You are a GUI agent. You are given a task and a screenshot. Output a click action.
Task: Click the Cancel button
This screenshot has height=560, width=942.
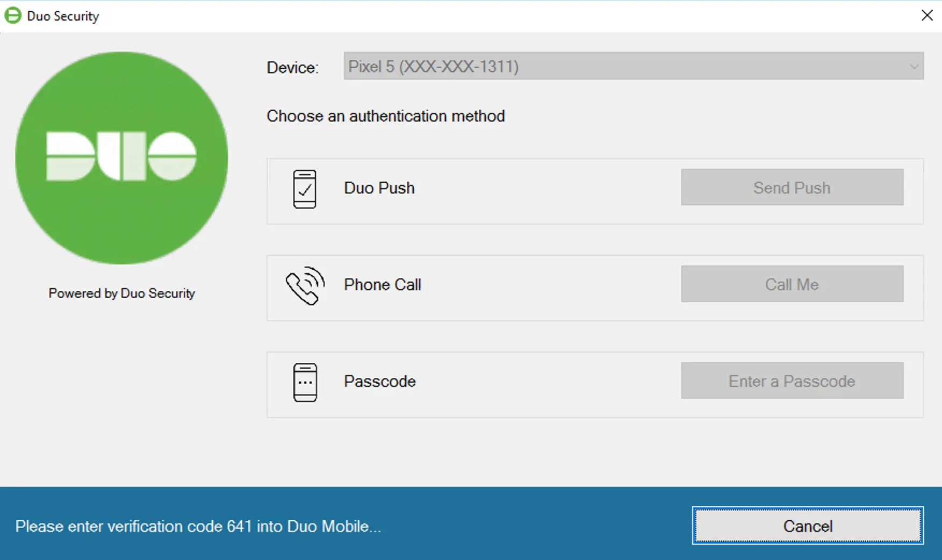pyautogui.click(x=807, y=526)
